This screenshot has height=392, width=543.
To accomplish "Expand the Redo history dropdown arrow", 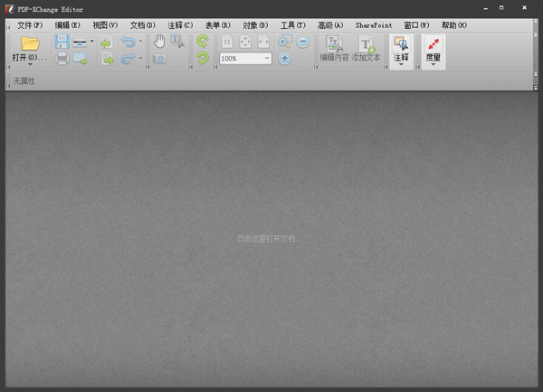I will (x=140, y=58).
